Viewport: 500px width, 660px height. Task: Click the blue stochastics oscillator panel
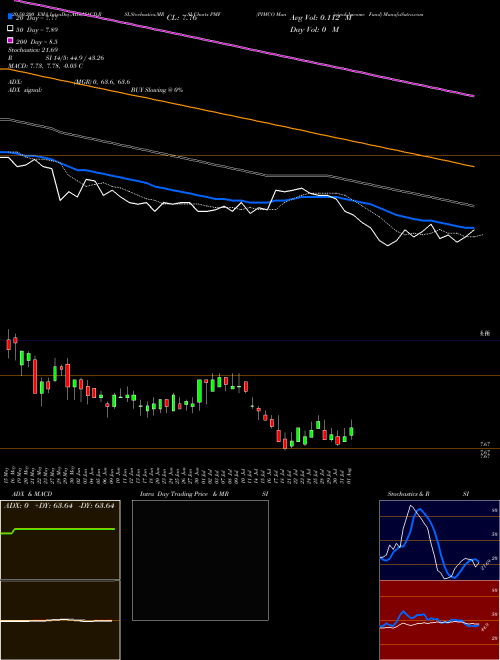click(439, 540)
